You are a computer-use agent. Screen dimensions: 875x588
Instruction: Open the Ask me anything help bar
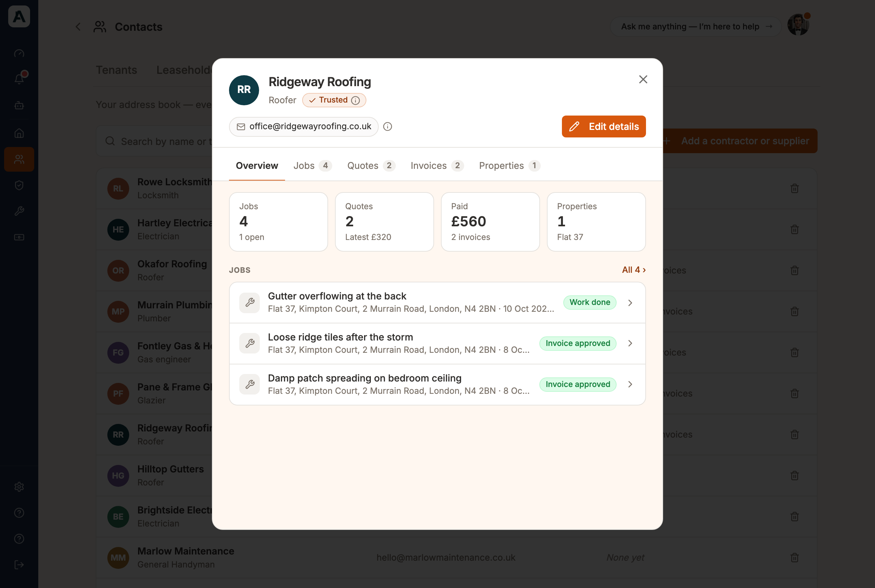pyautogui.click(x=696, y=27)
